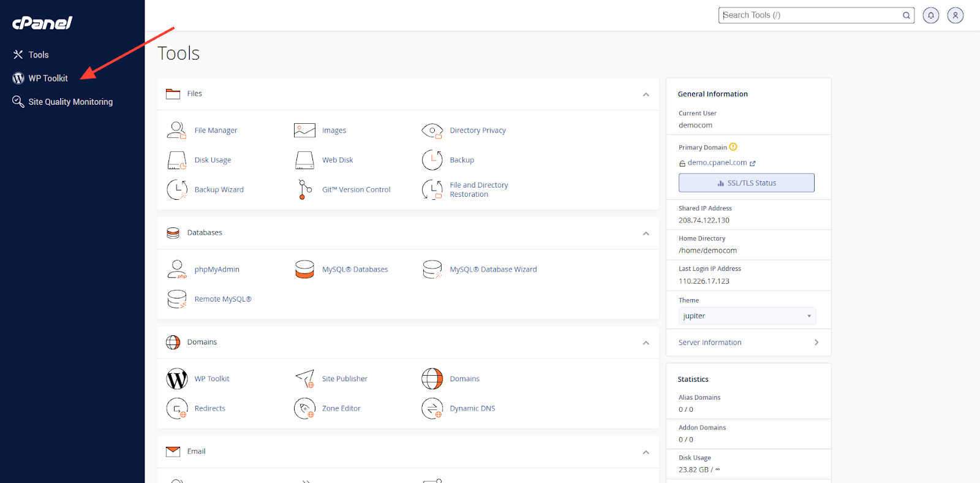The width and height of the screenshot is (980, 483).
Task: Click the search magnifier icon
Action: (x=907, y=15)
